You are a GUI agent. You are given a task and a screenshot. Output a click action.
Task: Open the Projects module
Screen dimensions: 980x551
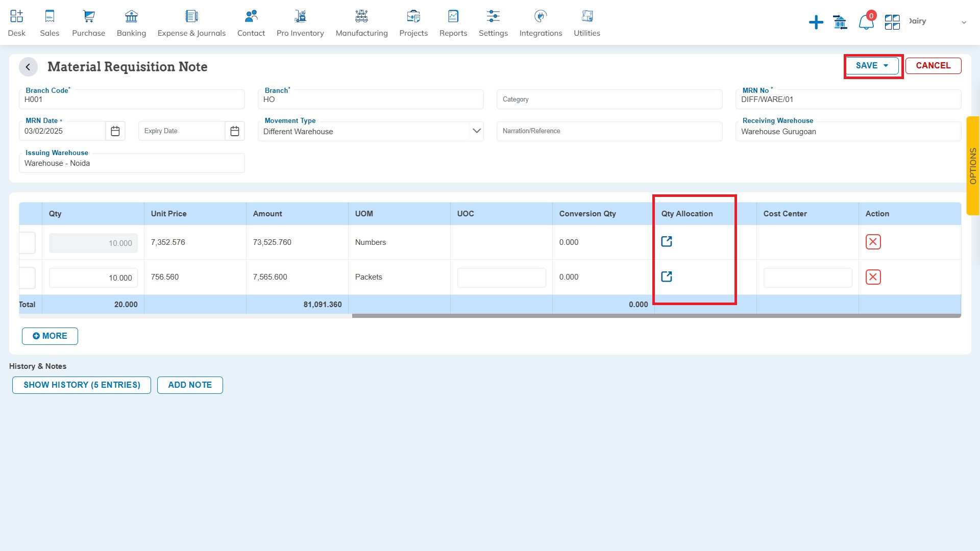coord(413,23)
